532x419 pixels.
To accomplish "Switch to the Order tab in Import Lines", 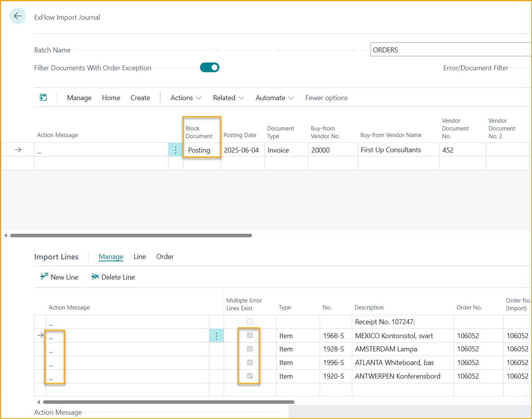I will pyautogui.click(x=165, y=257).
